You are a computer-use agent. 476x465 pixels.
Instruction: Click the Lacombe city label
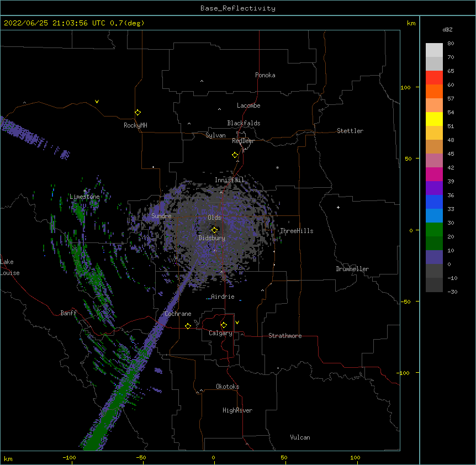[x=248, y=105]
